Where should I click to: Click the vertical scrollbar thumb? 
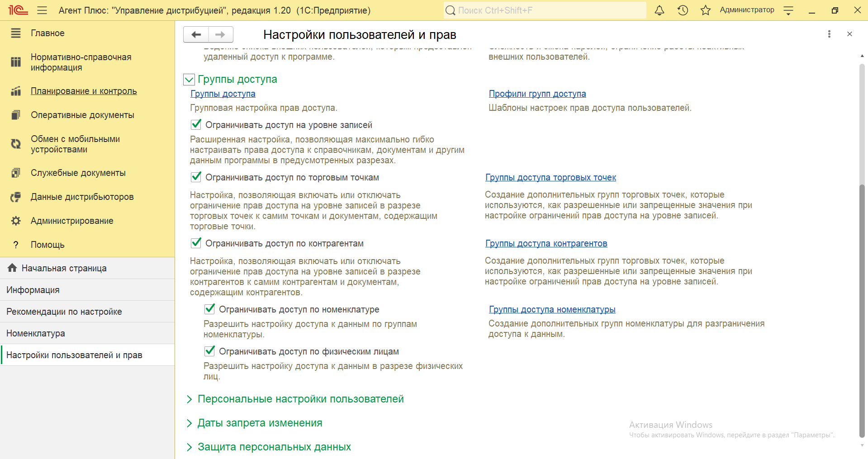pos(862,311)
